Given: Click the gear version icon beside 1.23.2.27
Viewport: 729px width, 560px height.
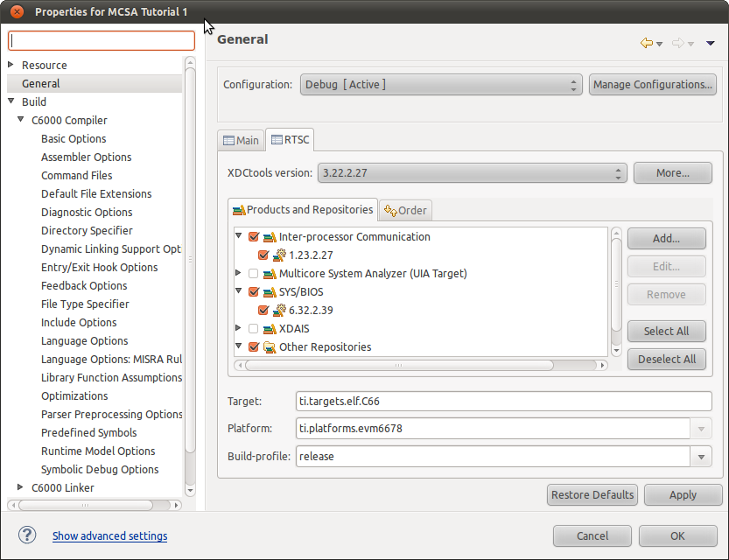Looking at the screenshot, I should point(279,255).
